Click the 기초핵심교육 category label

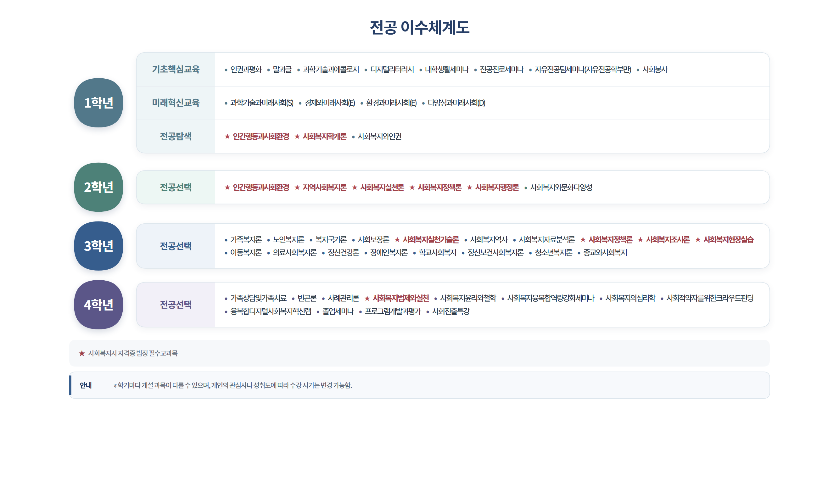(176, 69)
